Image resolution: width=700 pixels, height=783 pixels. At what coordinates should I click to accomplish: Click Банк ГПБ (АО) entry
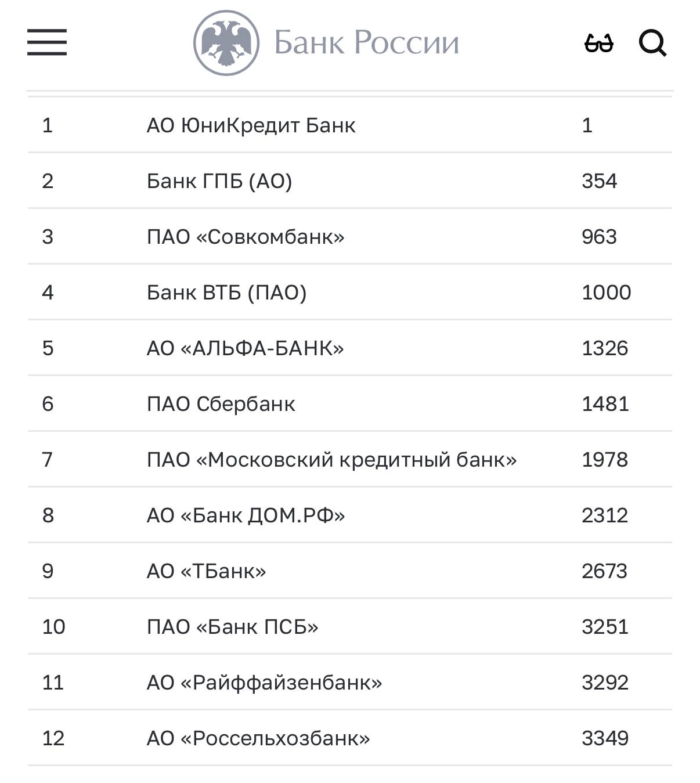pos(219,181)
